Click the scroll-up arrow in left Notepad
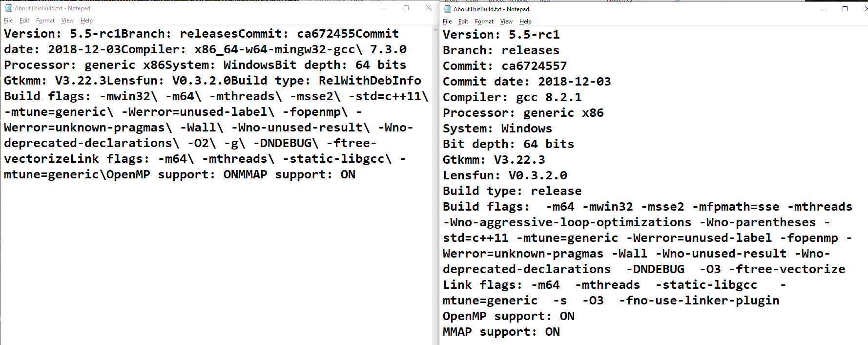868x345 pixels. click(436, 30)
